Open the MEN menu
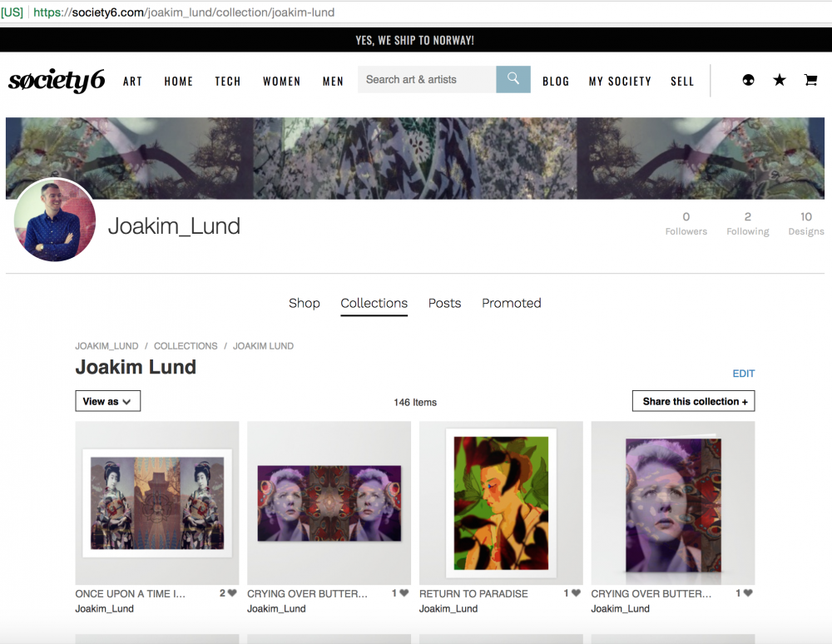This screenshot has width=832, height=644. [x=333, y=82]
